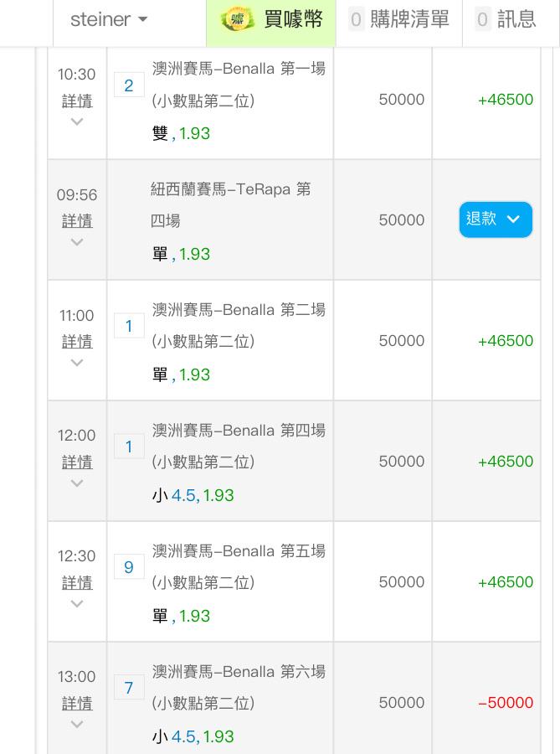Open the 買噓幣 tab
Image resolution: width=560 pixels, height=754 pixels.
point(271,23)
